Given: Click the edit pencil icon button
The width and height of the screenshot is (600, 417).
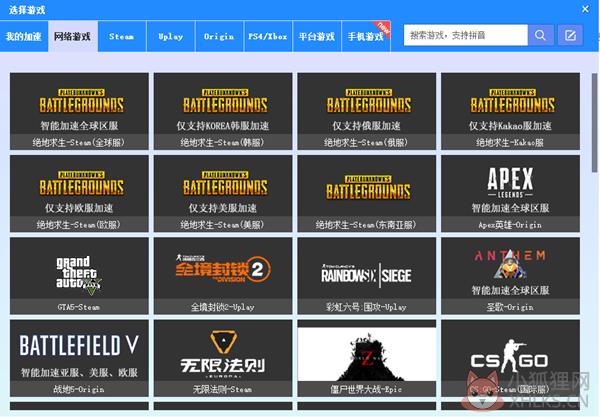Looking at the screenshot, I should (570, 36).
